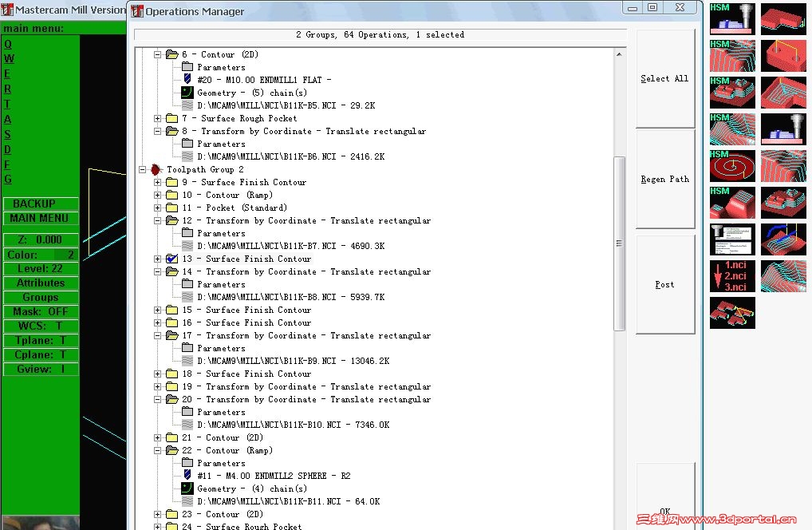Choose menu item Q in main menu

coord(8,44)
